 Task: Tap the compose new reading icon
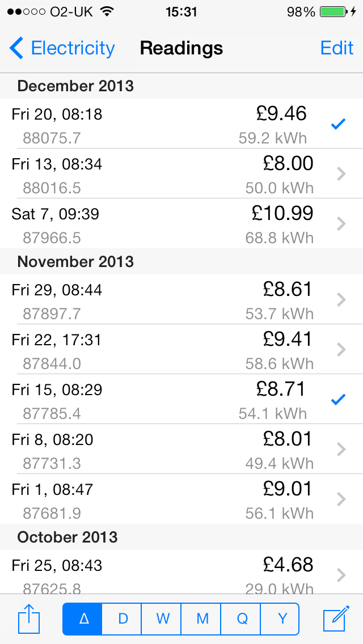(335, 618)
